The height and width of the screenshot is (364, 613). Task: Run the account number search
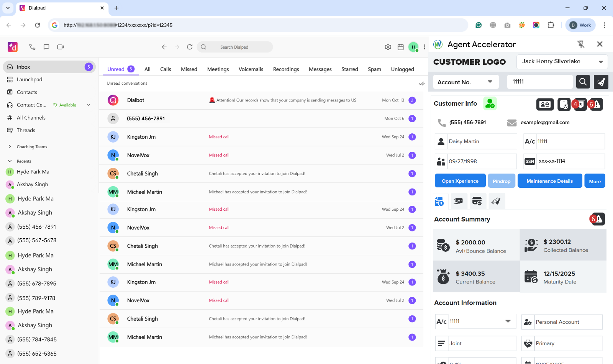click(x=583, y=82)
